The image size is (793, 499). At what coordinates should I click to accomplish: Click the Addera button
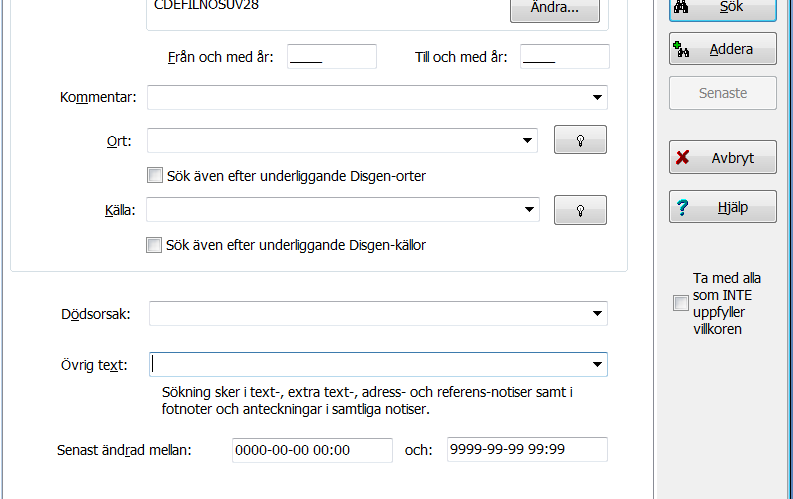coord(723,49)
